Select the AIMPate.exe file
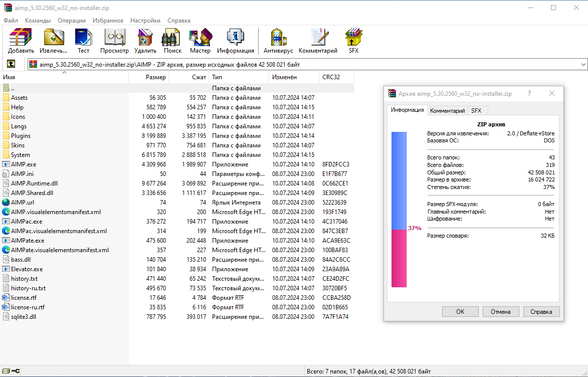The width and height of the screenshot is (588, 377). 177,241
